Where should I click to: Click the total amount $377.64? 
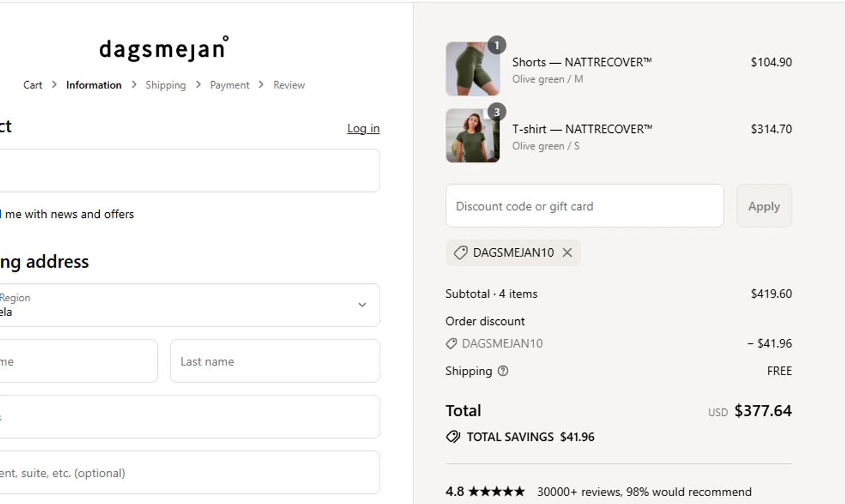763,411
